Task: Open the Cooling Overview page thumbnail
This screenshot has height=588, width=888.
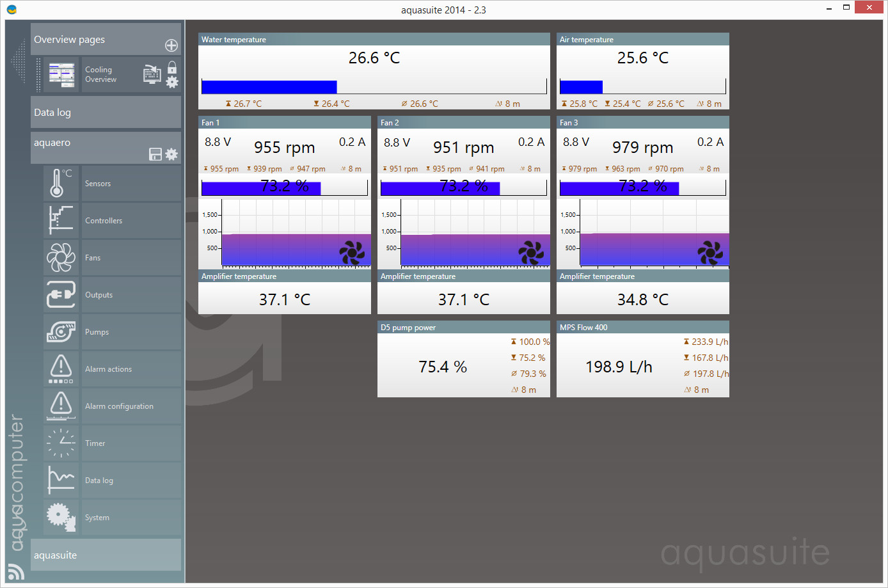Action: point(62,75)
